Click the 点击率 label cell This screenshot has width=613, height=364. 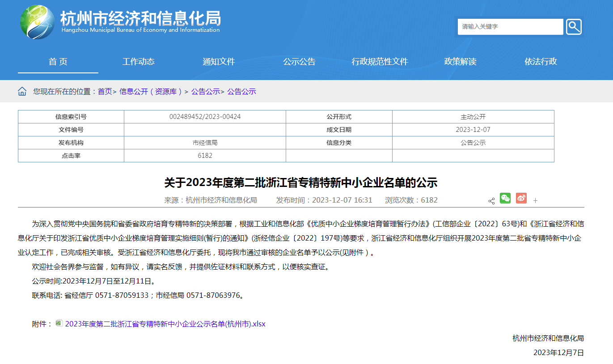pos(71,156)
